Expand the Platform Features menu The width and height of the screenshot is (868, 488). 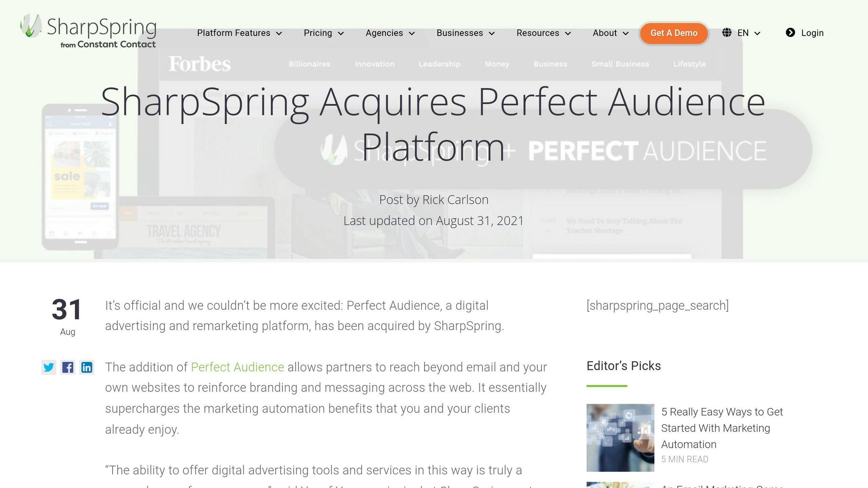click(239, 33)
